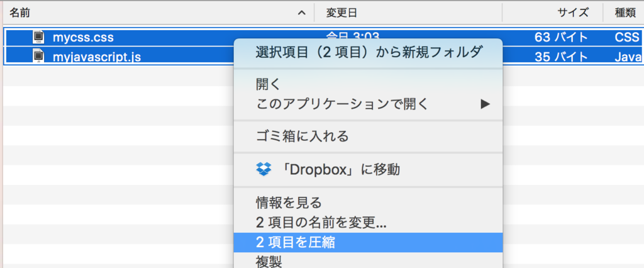
Task: Toggle sort order arrow in 名前 column
Action: (301, 13)
